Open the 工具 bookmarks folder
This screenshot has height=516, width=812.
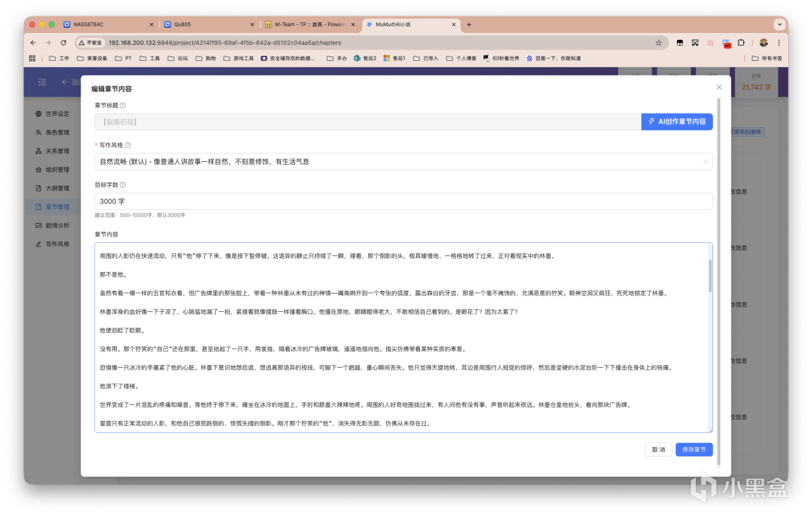[150, 58]
